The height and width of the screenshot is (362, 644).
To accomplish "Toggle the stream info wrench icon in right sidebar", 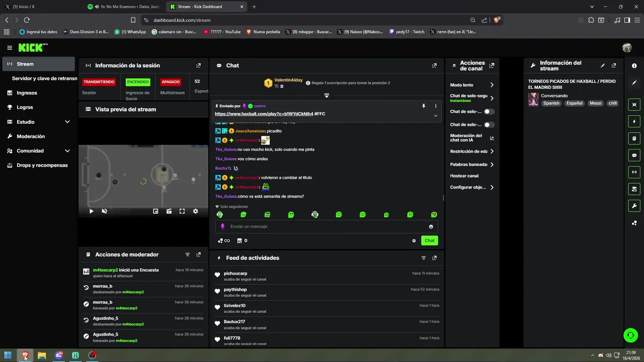I will coord(634,206).
